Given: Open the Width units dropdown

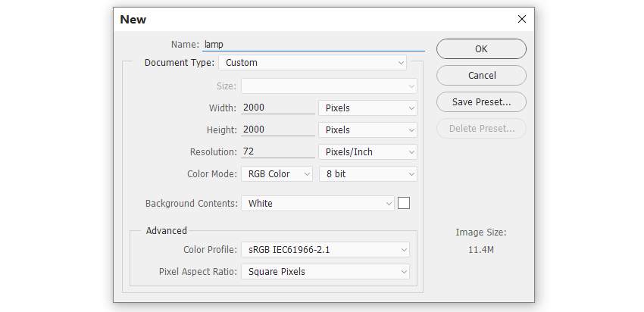Looking at the screenshot, I should click(367, 108).
